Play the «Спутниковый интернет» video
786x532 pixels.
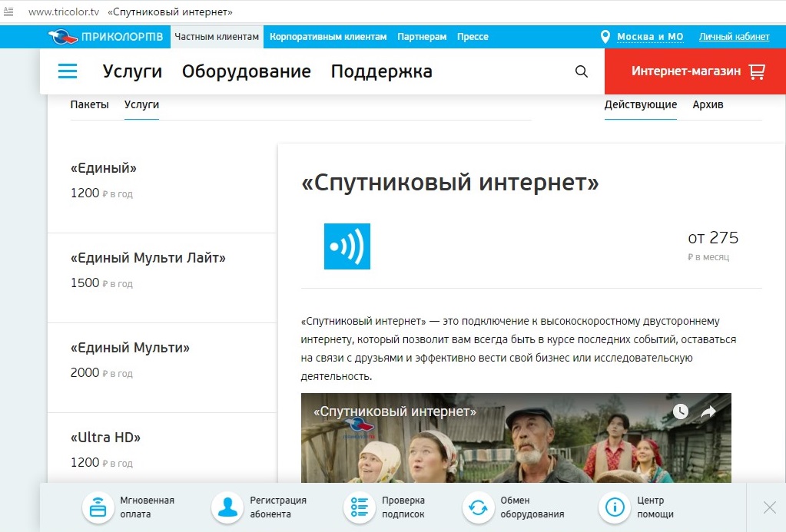coord(516,438)
